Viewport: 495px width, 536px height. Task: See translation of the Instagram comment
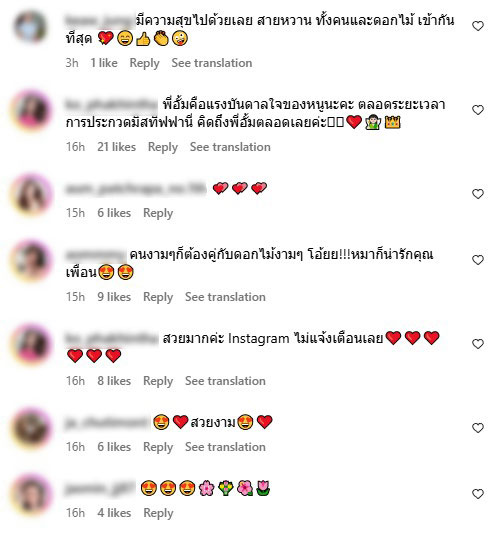coord(225,381)
